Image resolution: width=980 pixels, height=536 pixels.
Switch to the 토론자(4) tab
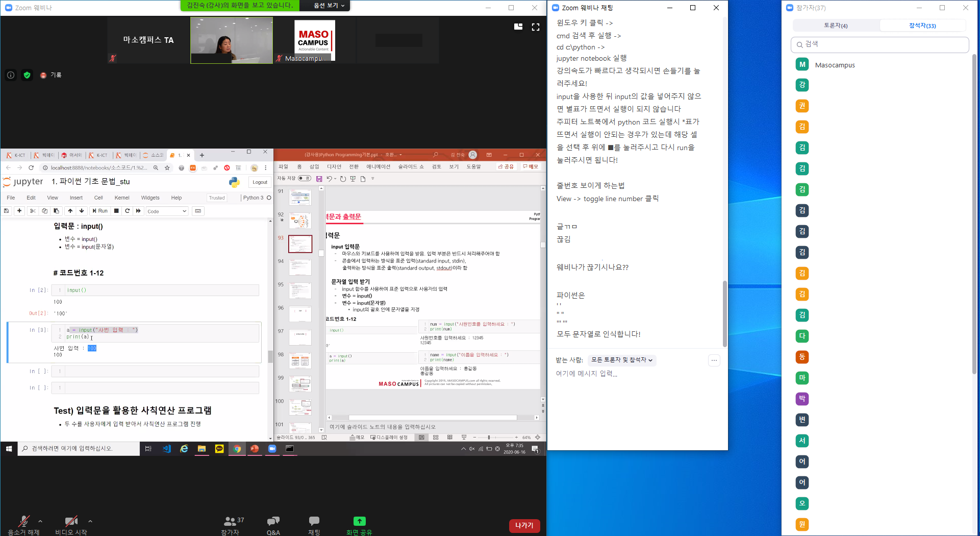[x=836, y=26]
